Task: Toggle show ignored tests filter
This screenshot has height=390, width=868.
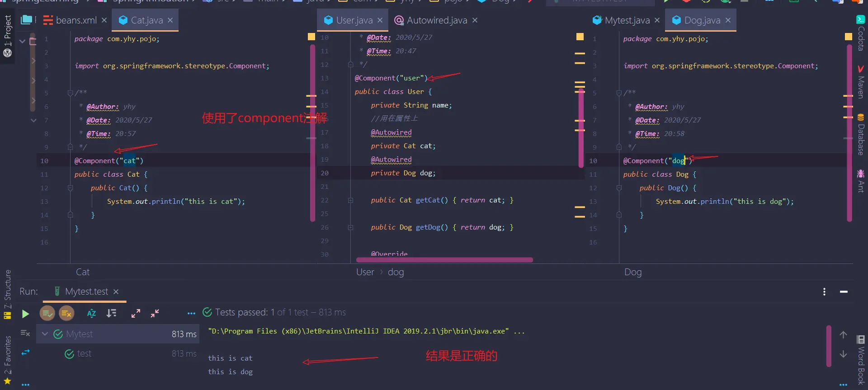Action: (66, 313)
